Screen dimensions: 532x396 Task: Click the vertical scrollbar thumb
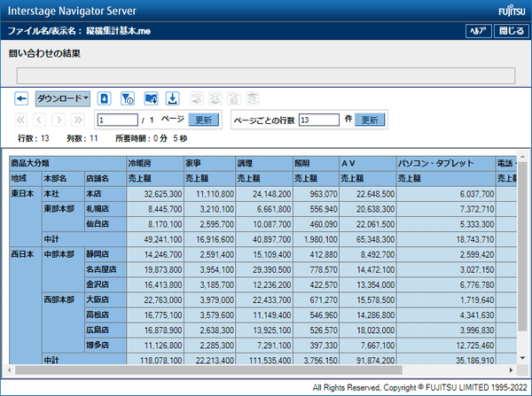(x=522, y=247)
